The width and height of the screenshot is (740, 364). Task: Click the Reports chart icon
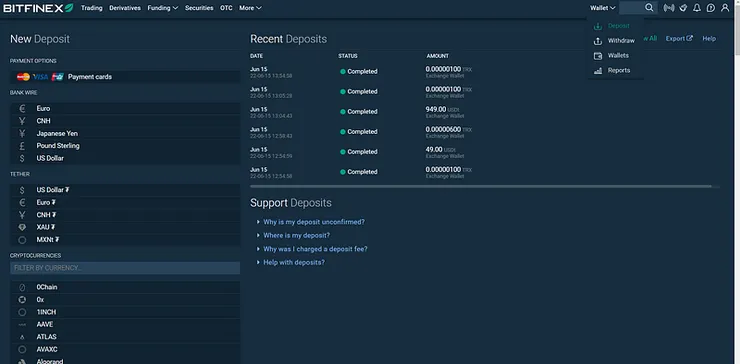pos(597,70)
